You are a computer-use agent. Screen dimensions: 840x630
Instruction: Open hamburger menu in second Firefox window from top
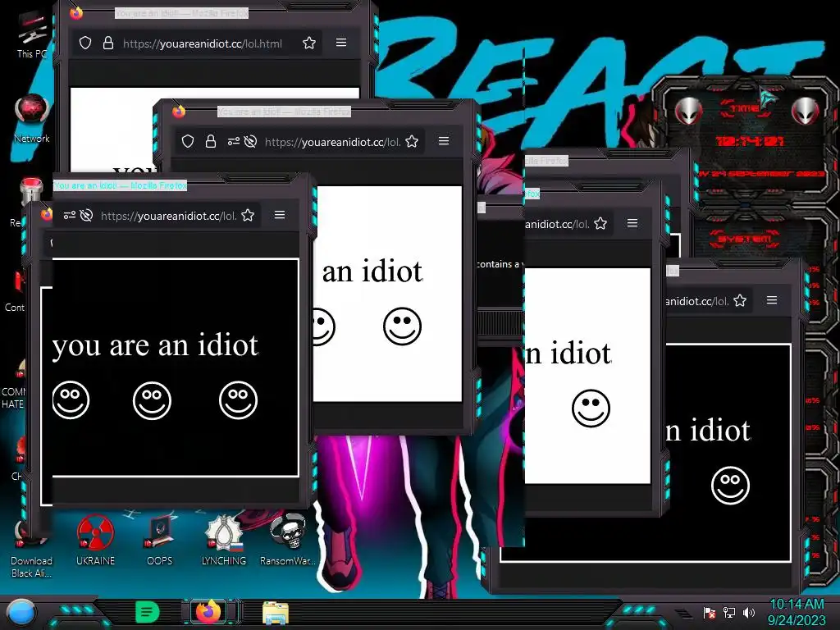(x=444, y=141)
